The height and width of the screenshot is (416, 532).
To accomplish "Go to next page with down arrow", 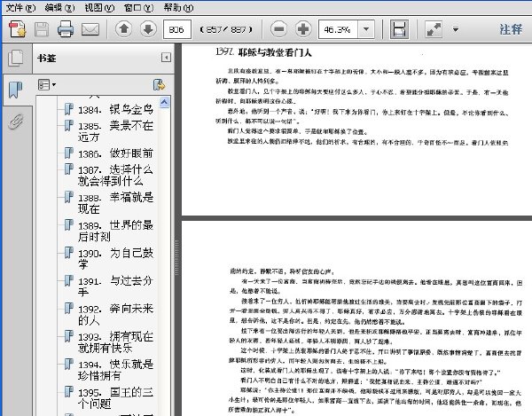I will (148, 29).
